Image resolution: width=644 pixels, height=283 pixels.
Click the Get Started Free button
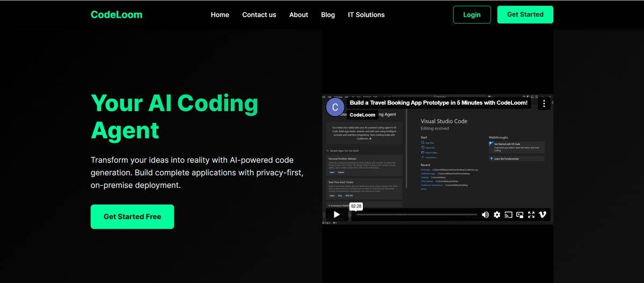[132, 216]
